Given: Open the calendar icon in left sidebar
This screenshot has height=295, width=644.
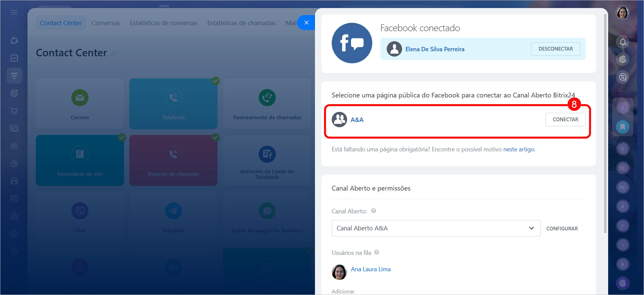Looking at the screenshot, I should (x=14, y=198).
